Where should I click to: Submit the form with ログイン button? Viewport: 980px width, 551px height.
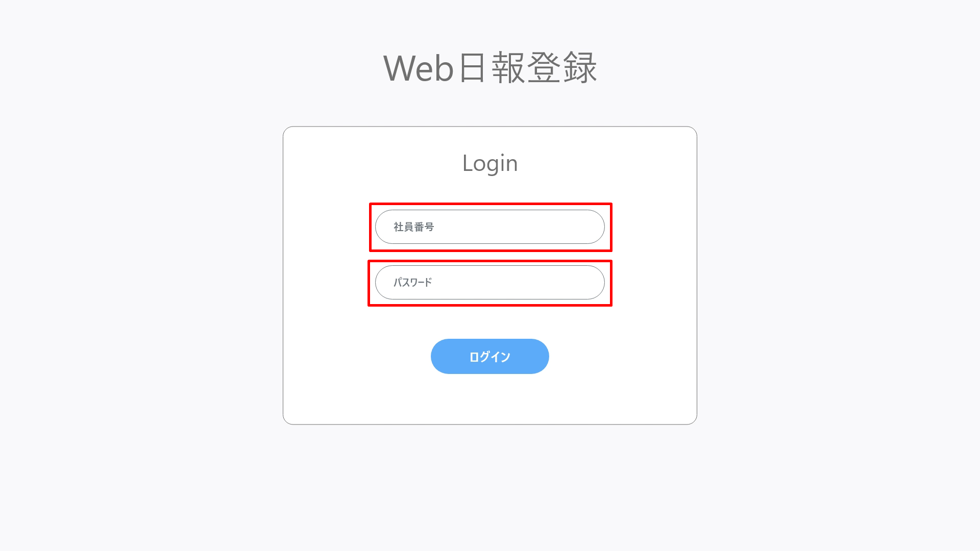[490, 356]
